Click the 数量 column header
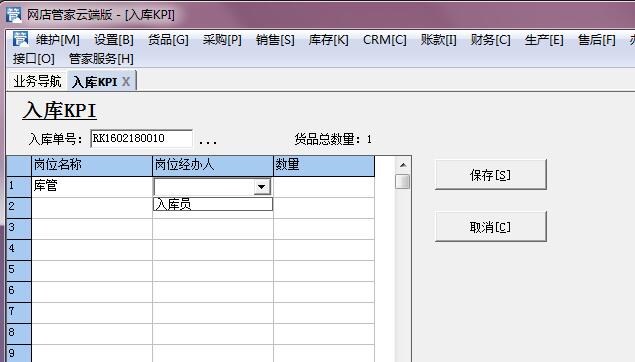 coord(324,166)
